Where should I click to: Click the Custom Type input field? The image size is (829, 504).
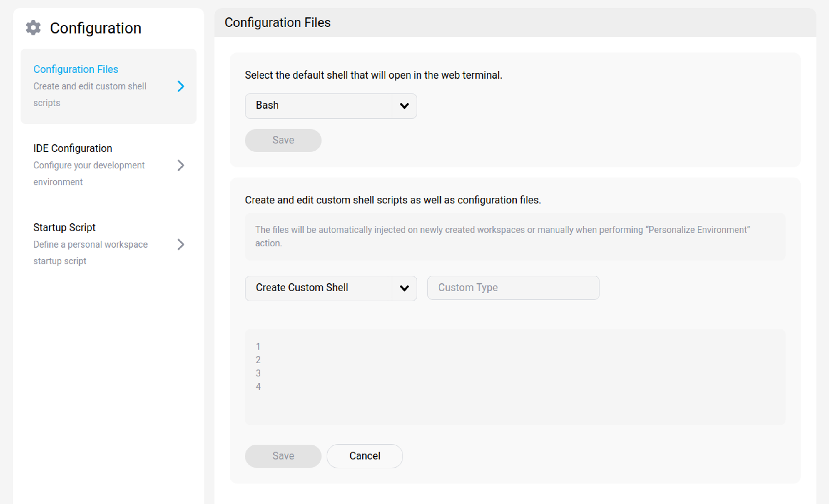click(513, 288)
